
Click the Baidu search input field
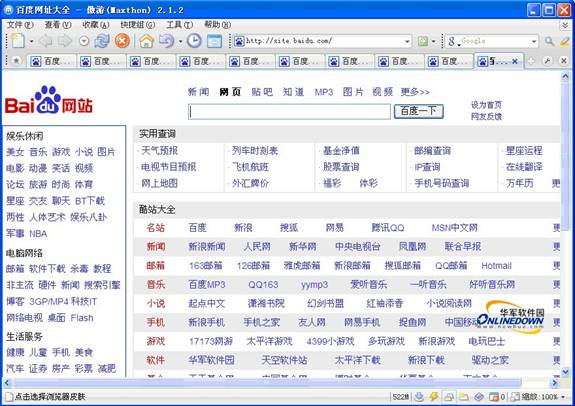click(x=289, y=111)
